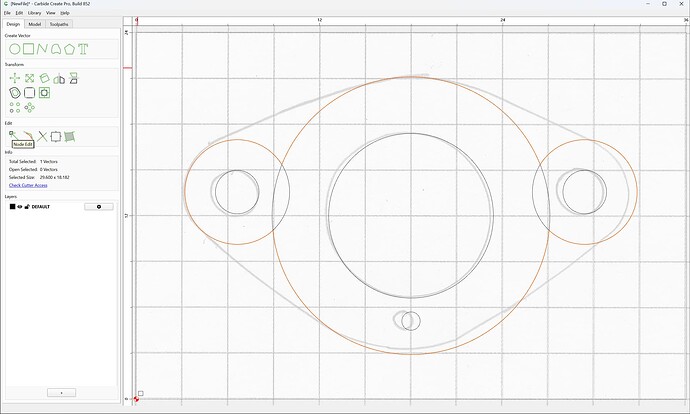Pick the Text creation tool
The width and height of the screenshot is (690, 414).
pos(83,49)
